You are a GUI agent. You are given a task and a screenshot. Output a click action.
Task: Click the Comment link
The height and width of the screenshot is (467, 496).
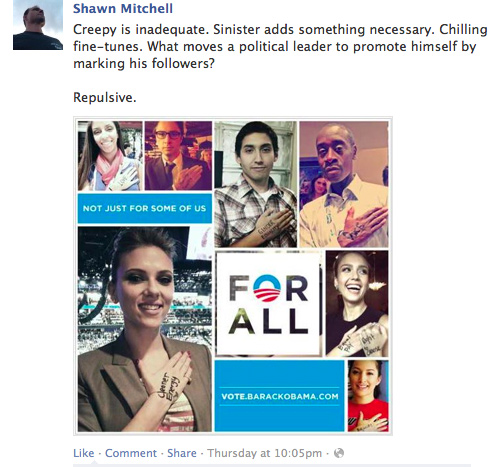click(x=131, y=453)
